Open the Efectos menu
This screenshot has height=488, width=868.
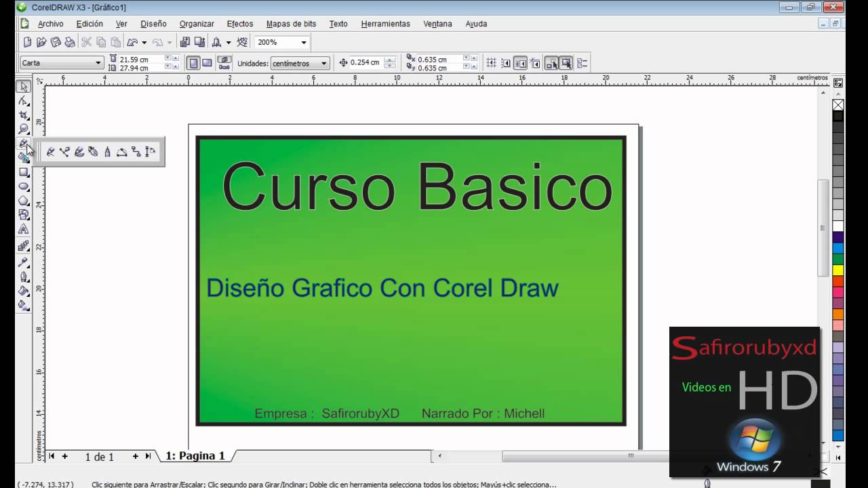(x=240, y=24)
